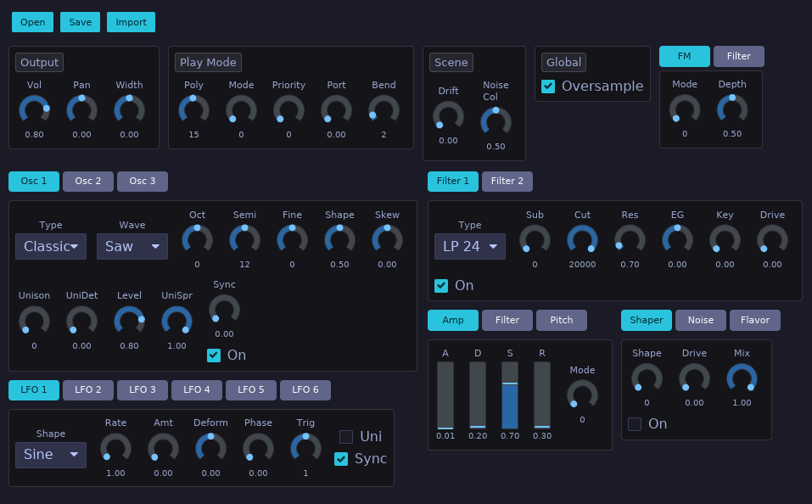Click the oscillator Semi knob
Image resolution: width=812 pixels, height=504 pixels.
coord(244,240)
